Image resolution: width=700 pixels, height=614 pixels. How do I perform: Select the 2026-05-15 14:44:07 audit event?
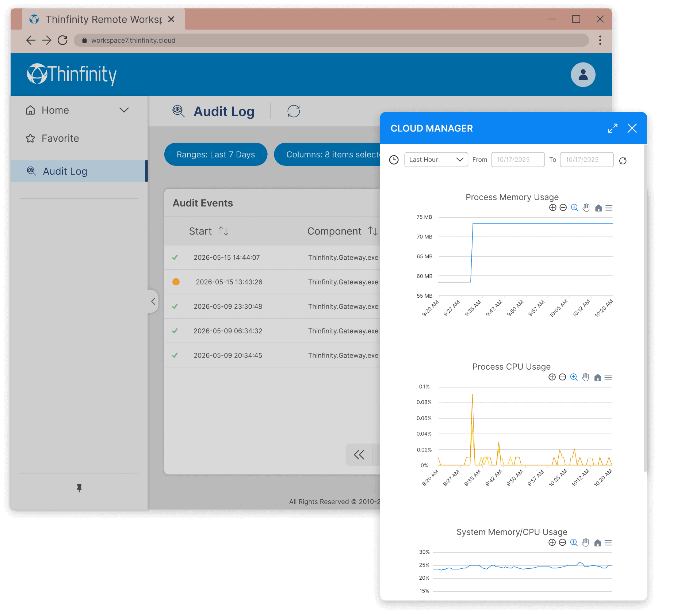[x=272, y=258]
